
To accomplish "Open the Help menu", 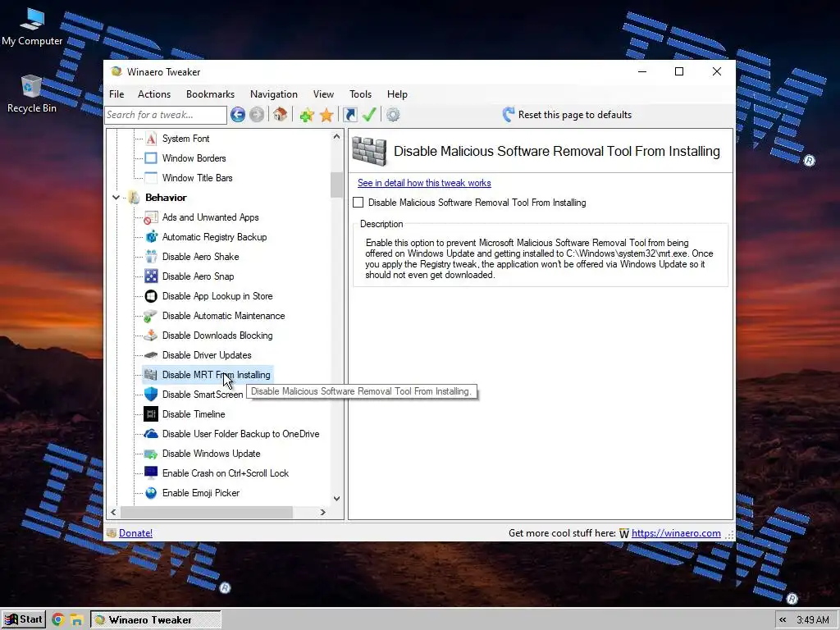I will [398, 94].
